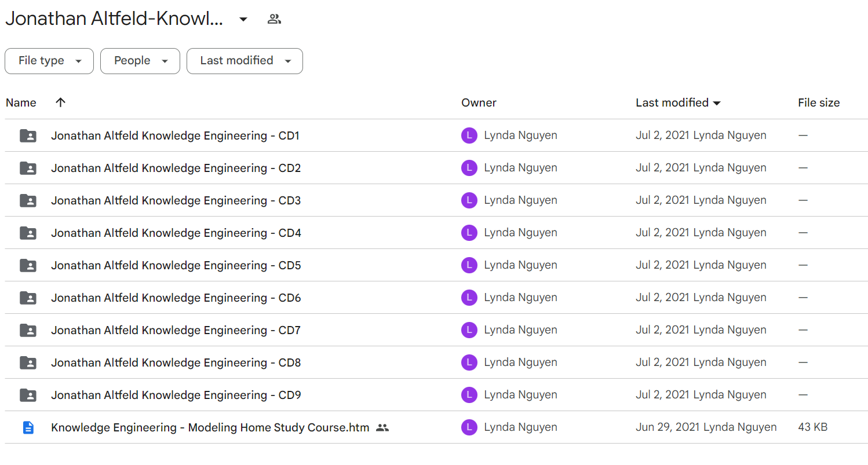Select Jonathan Altfeld Knowledge Engineering - CD2
The image size is (868, 465).
(x=176, y=169)
